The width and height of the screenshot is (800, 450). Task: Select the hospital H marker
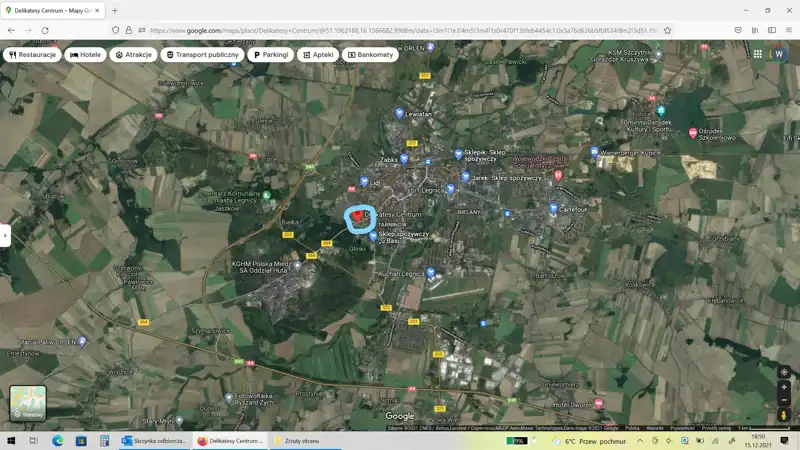pos(558,176)
